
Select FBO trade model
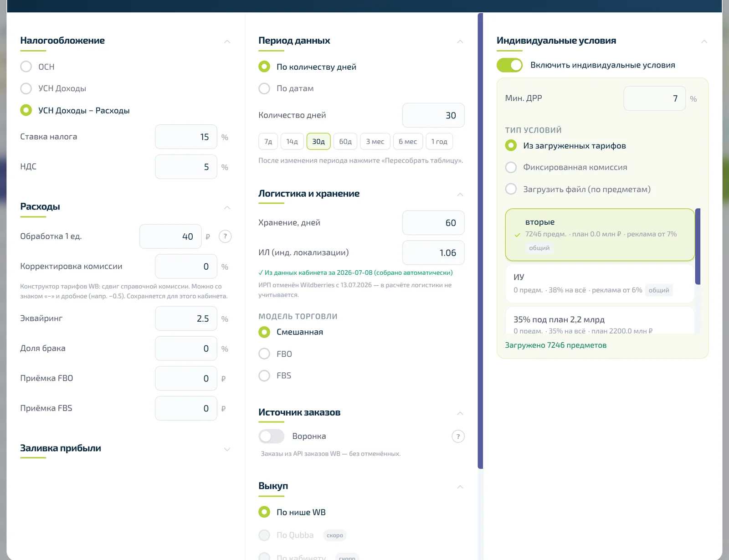click(264, 354)
